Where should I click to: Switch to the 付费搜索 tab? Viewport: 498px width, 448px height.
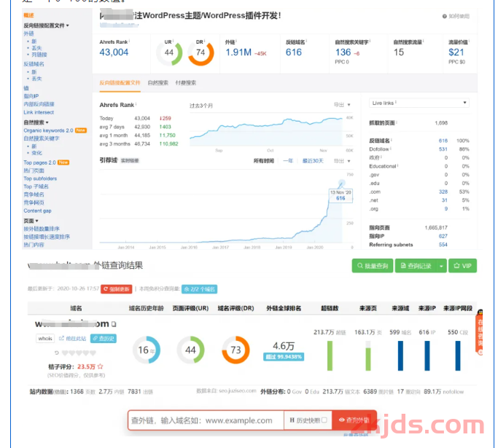pyautogui.click(x=186, y=83)
